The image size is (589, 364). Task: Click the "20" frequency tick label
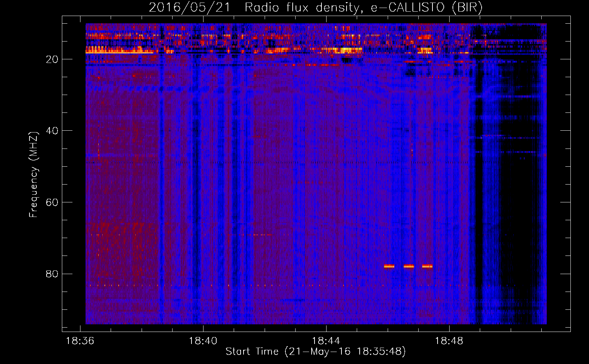(x=52, y=59)
